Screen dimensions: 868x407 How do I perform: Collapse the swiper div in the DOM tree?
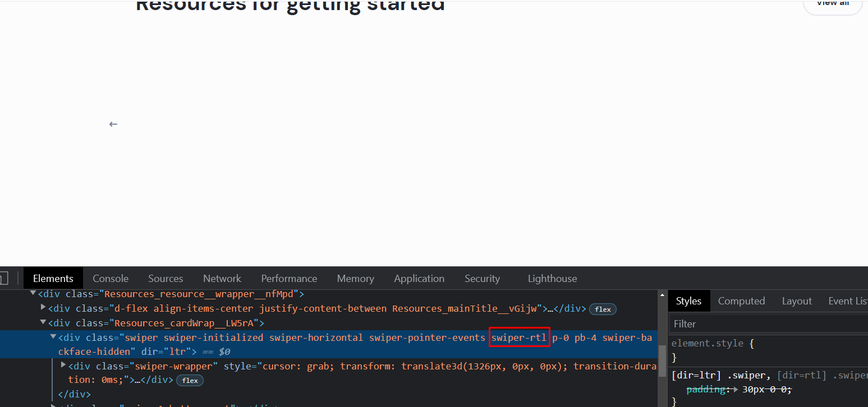53,337
